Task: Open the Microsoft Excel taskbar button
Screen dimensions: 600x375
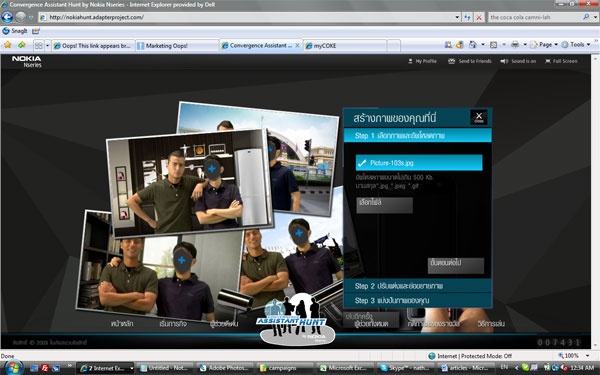Action: tap(345, 368)
